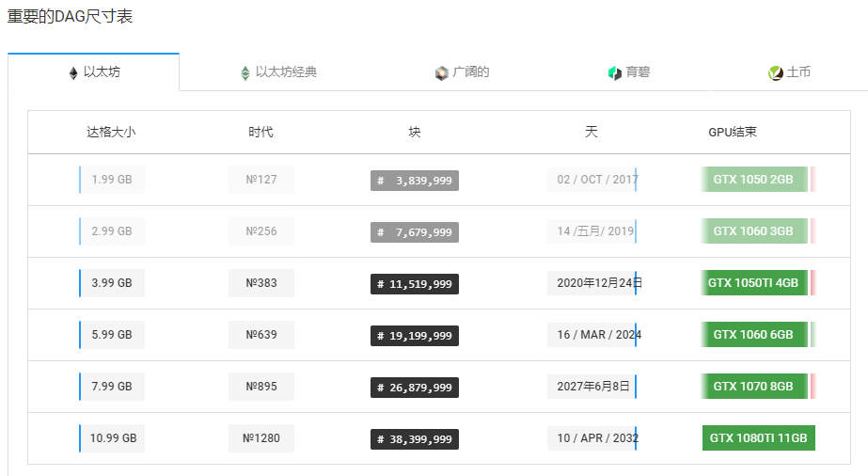
Task: Switch to the 以太坊 tab
Action: pos(93,71)
